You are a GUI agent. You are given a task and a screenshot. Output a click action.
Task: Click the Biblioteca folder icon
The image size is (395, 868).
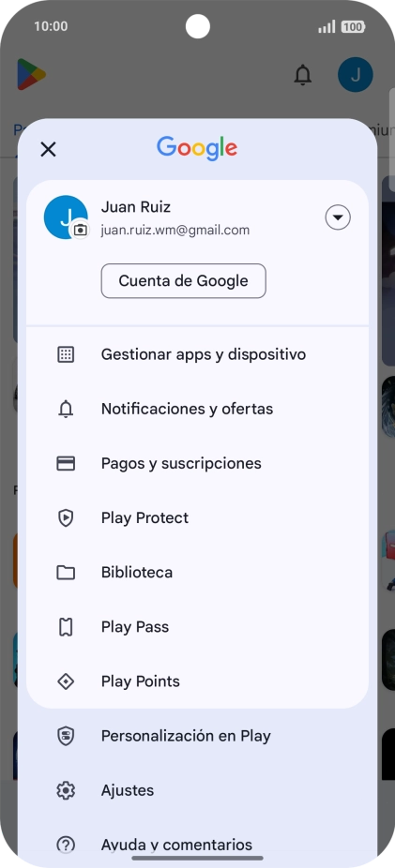66,573
